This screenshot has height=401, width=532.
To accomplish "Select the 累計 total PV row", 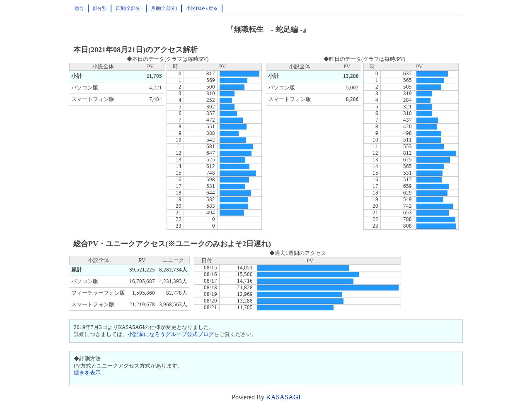I will [129, 270].
